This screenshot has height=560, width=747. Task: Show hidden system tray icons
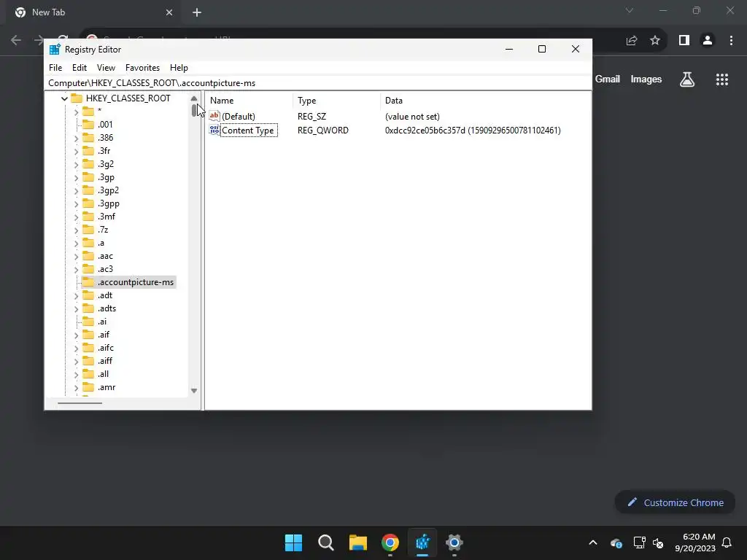click(593, 542)
